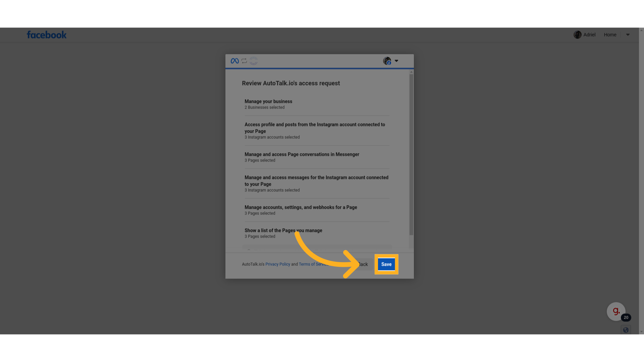The height and width of the screenshot is (362, 644).
Task: Click the Save button
Action: (x=386, y=264)
